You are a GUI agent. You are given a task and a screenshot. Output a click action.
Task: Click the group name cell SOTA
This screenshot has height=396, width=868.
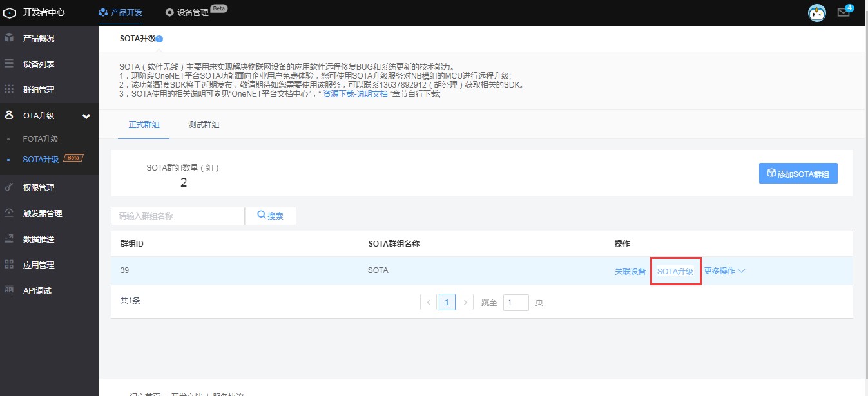point(378,270)
